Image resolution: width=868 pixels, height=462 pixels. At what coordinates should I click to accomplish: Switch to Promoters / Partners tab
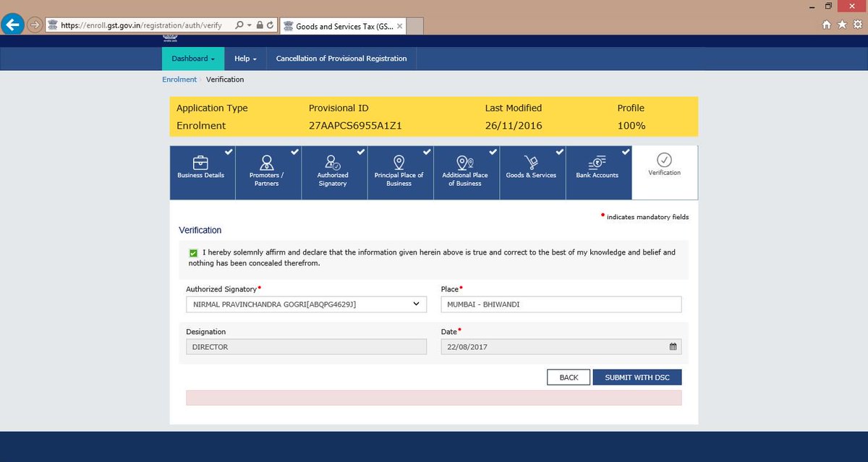268,173
